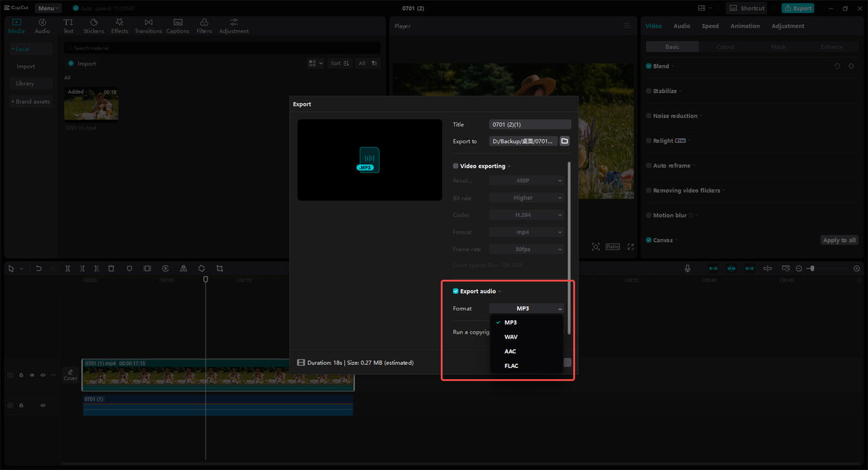Click the top-right Export button
Screen dimensions: 868x470
797,8
